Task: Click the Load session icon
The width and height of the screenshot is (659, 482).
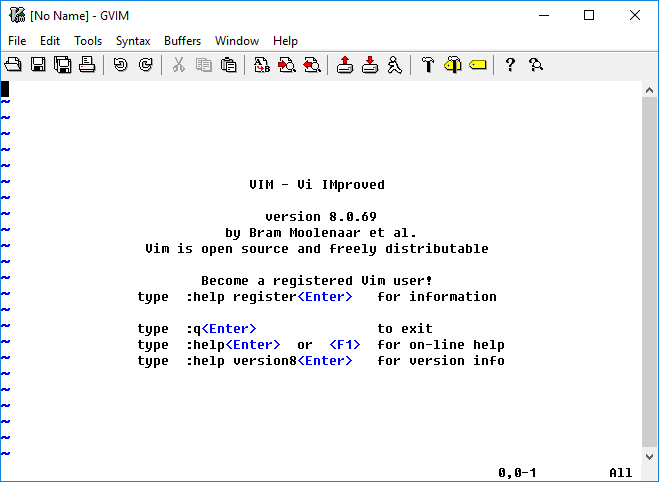Action: click(345, 65)
